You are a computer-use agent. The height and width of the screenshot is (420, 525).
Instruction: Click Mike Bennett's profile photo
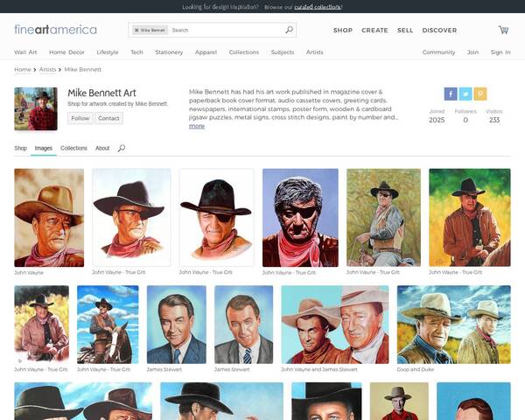(36, 108)
